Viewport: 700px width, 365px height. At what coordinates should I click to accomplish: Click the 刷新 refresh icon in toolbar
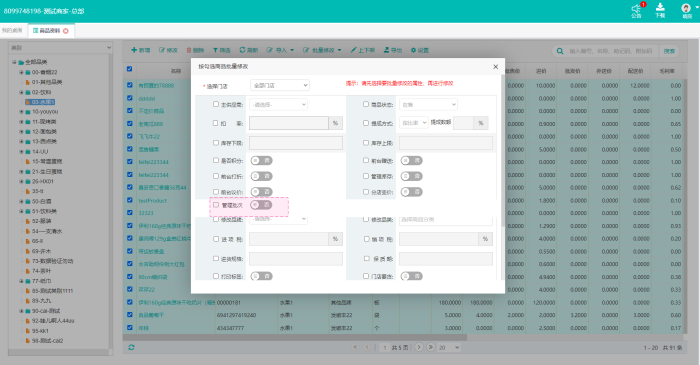[242, 50]
